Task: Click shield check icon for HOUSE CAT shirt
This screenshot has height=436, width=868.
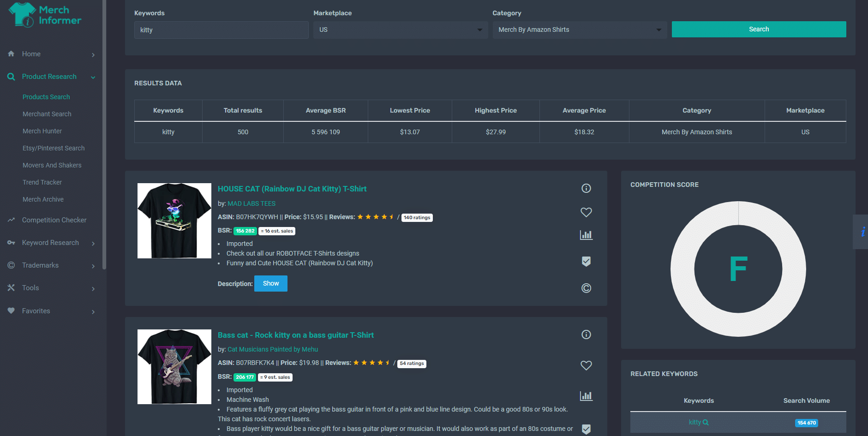Action: tap(586, 261)
